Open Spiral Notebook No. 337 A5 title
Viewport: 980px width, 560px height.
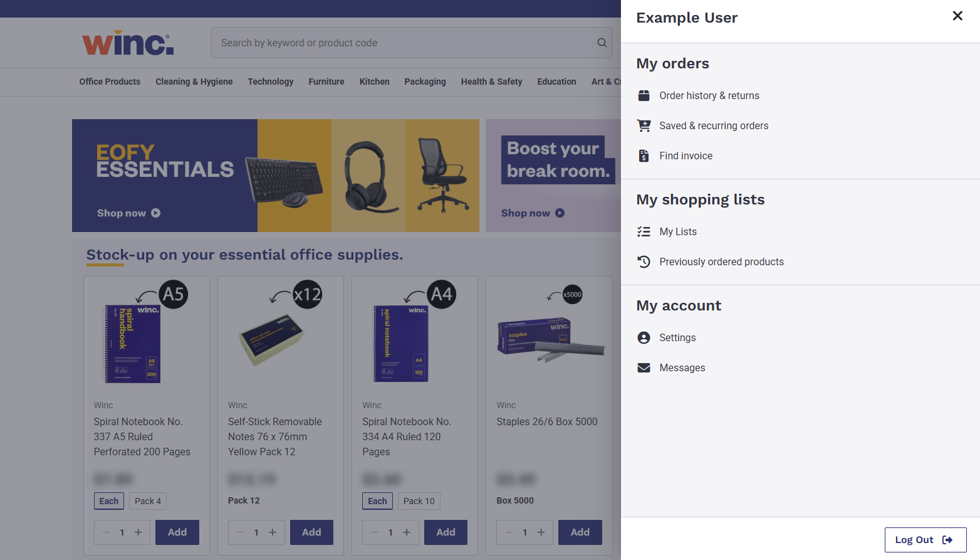click(x=142, y=436)
